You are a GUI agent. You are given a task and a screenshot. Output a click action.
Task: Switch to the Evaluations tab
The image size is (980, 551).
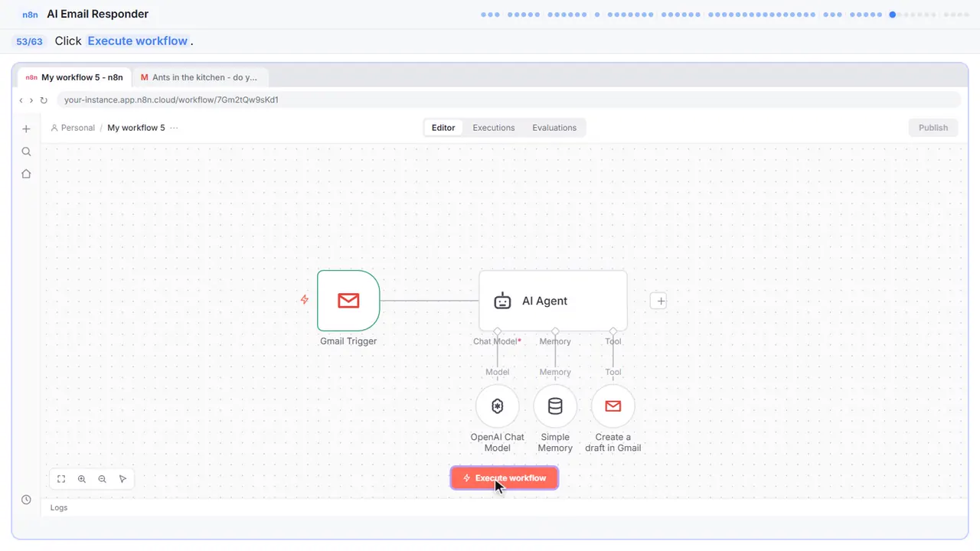click(554, 128)
